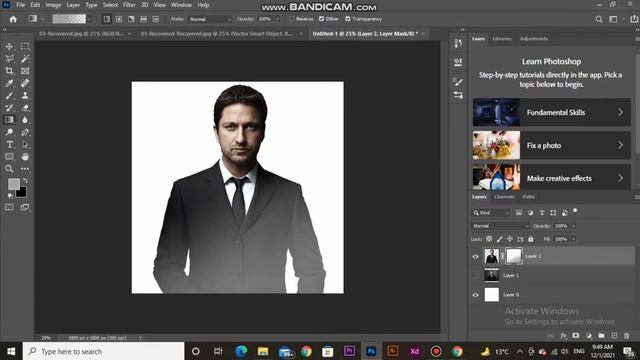Reset default foreground and background colors
Image resolution: width=640 pixels, height=360 pixels.
(x=10, y=196)
